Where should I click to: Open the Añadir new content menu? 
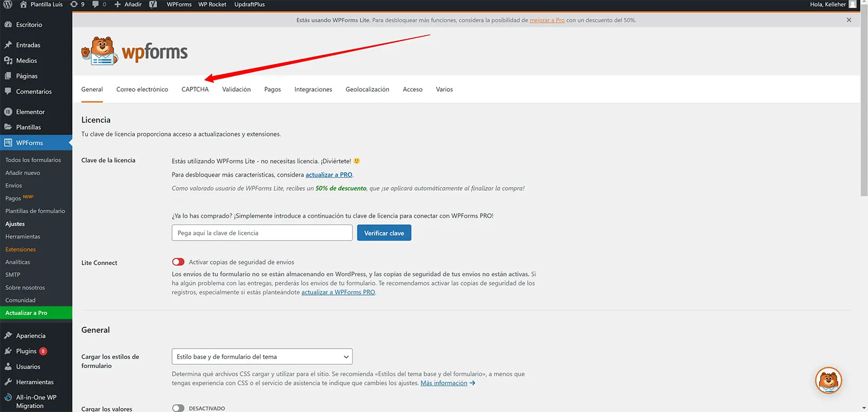click(128, 4)
